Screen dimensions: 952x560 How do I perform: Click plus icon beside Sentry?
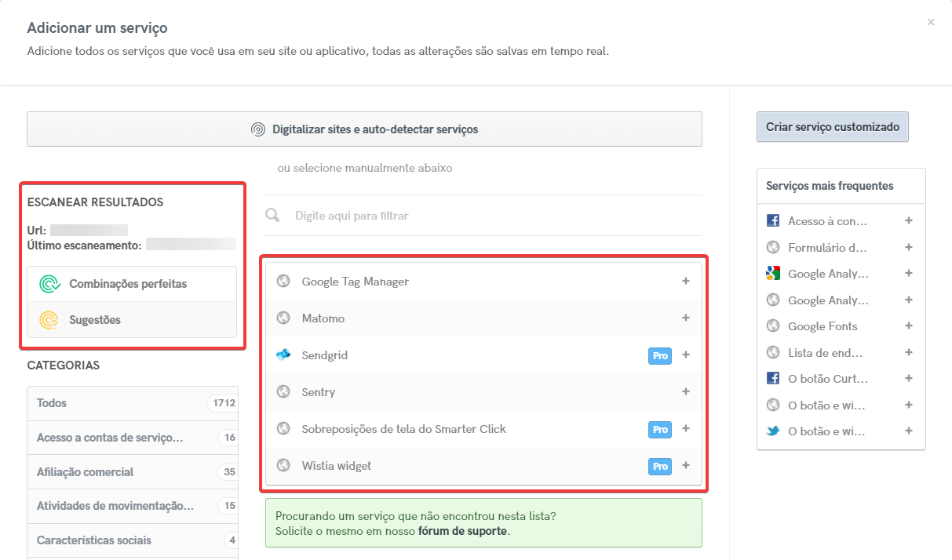685,391
